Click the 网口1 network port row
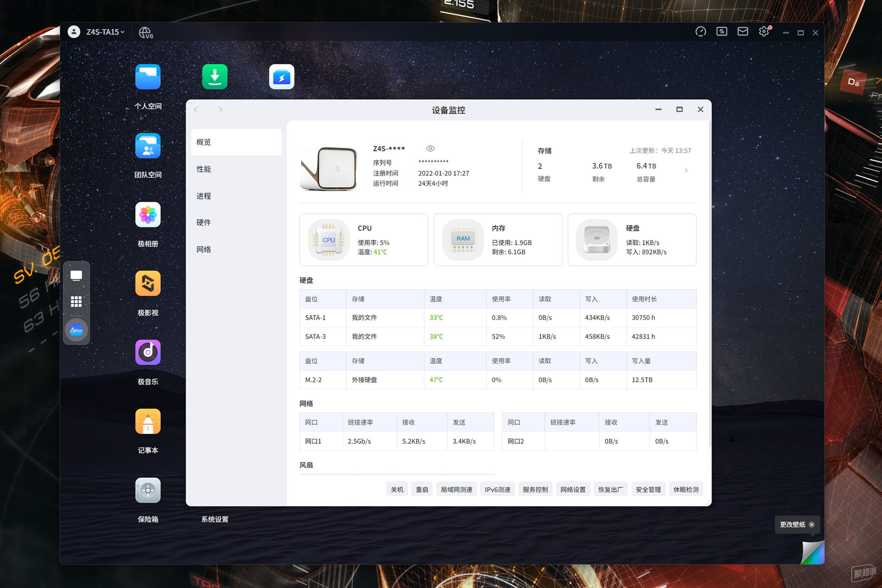882x588 pixels. pos(397,441)
